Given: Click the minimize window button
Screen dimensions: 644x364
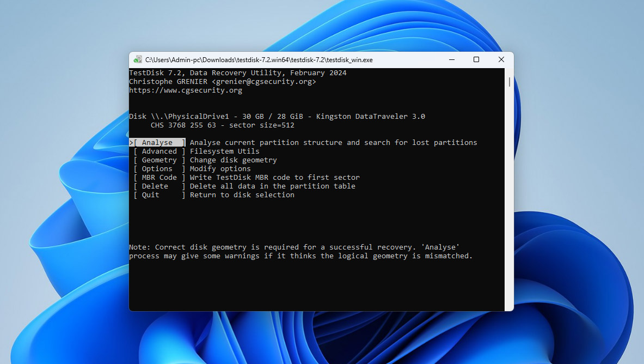Looking at the screenshot, I should click(x=451, y=59).
